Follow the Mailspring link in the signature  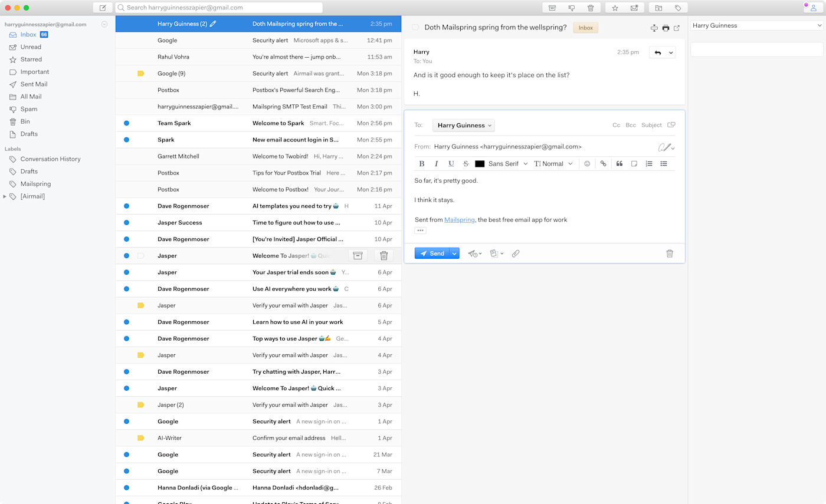tap(460, 220)
